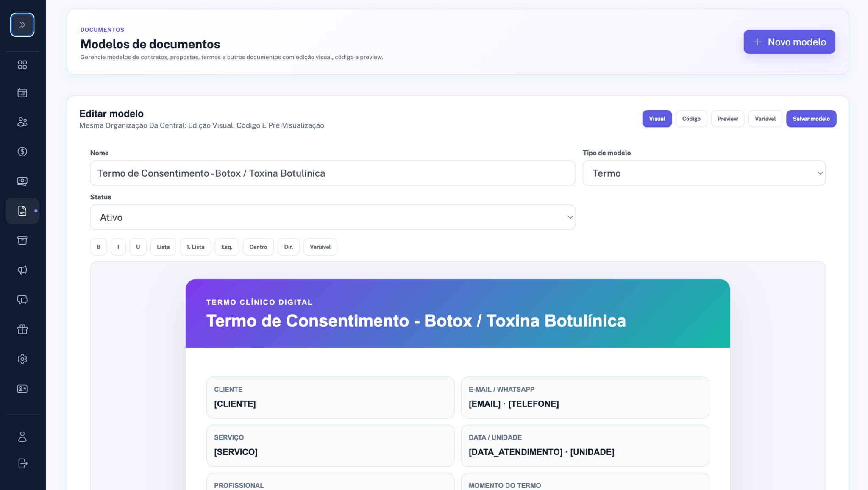This screenshot has height=490, width=868.
Task: Open the calendar icon in sidebar
Action: [22, 93]
